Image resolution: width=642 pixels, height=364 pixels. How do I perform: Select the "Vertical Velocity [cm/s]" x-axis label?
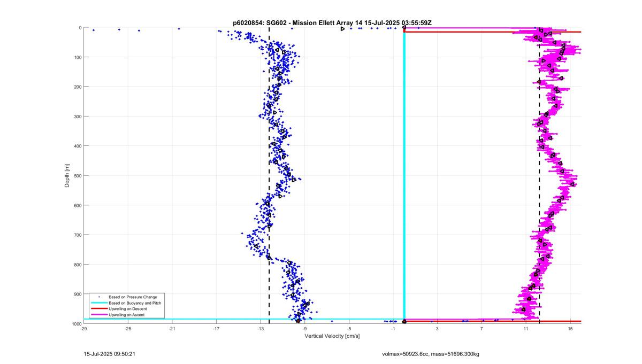click(x=332, y=336)
